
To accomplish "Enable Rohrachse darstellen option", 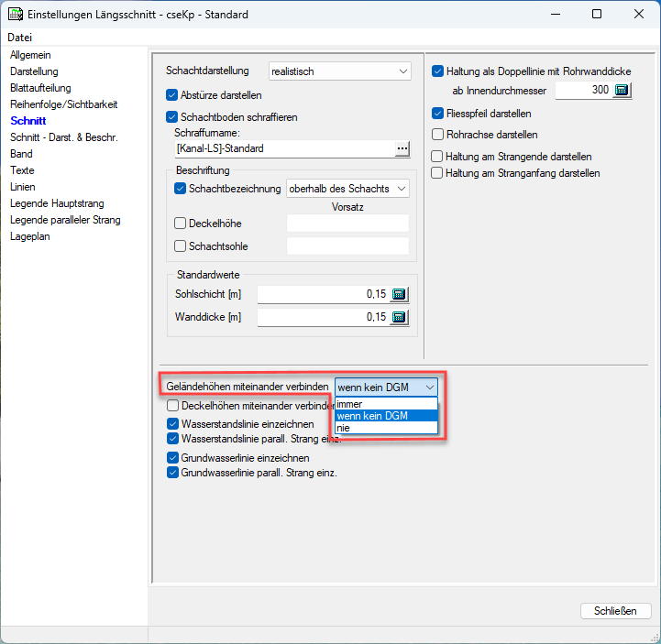I will 438,135.
